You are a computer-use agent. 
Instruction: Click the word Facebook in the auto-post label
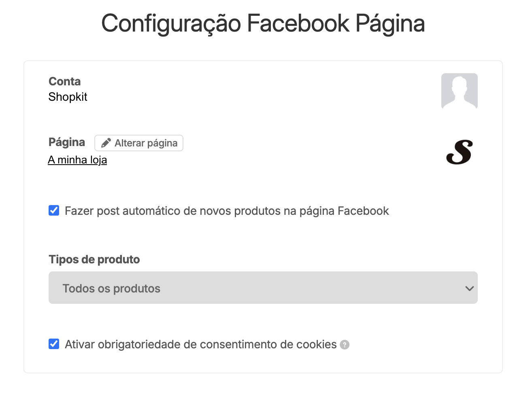(x=363, y=211)
